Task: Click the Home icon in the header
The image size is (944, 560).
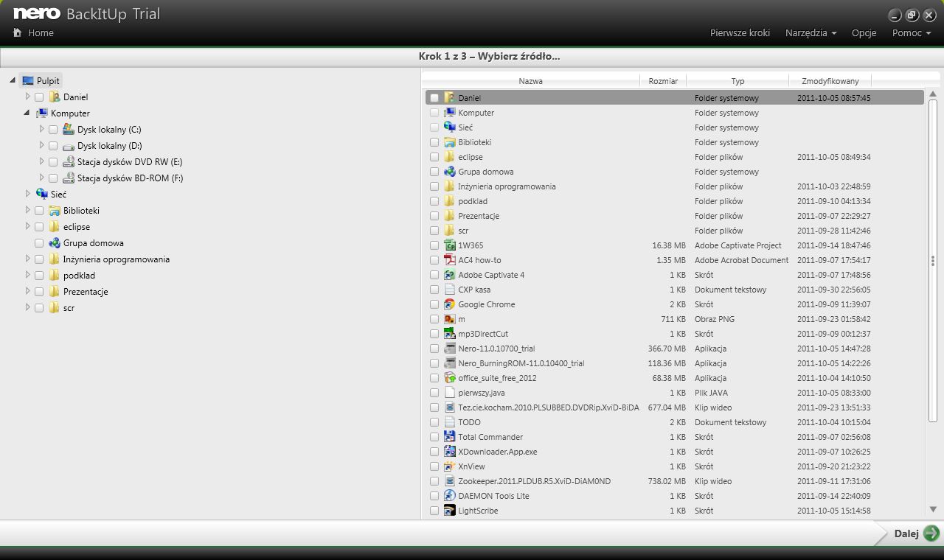Action: pos(18,32)
